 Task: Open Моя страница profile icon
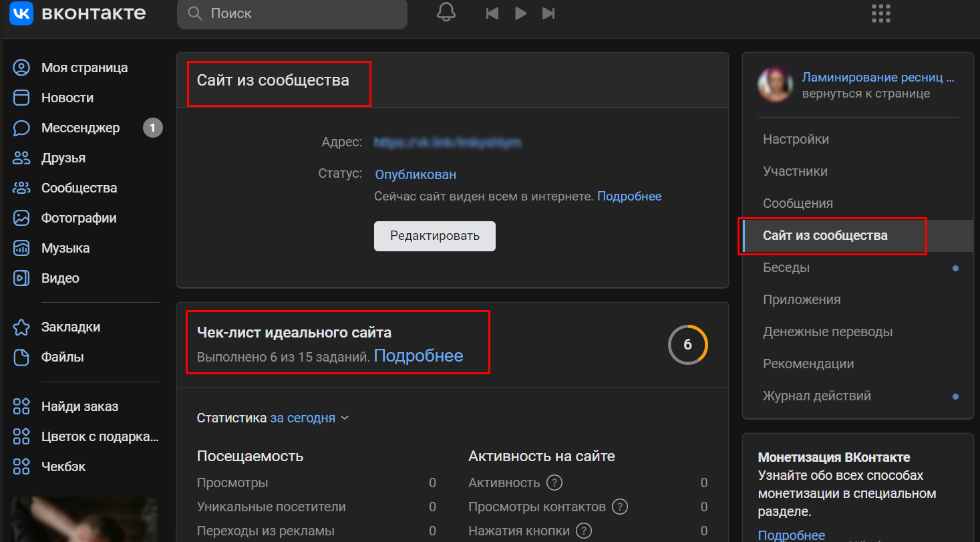point(22,67)
